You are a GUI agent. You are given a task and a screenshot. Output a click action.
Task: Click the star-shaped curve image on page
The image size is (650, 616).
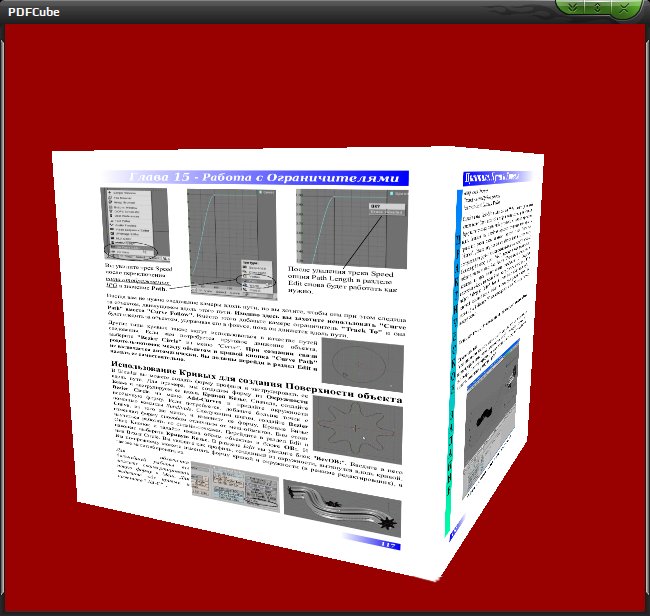(357, 429)
